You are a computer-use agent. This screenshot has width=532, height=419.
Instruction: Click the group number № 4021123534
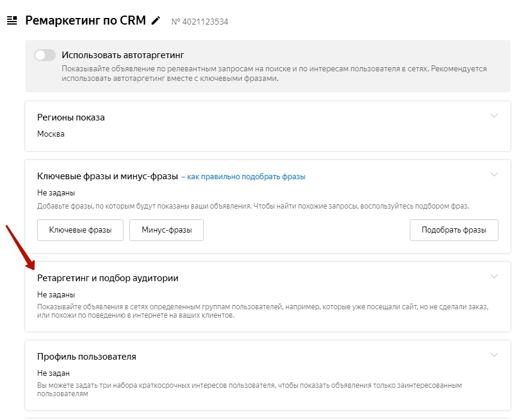coord(199,22)
